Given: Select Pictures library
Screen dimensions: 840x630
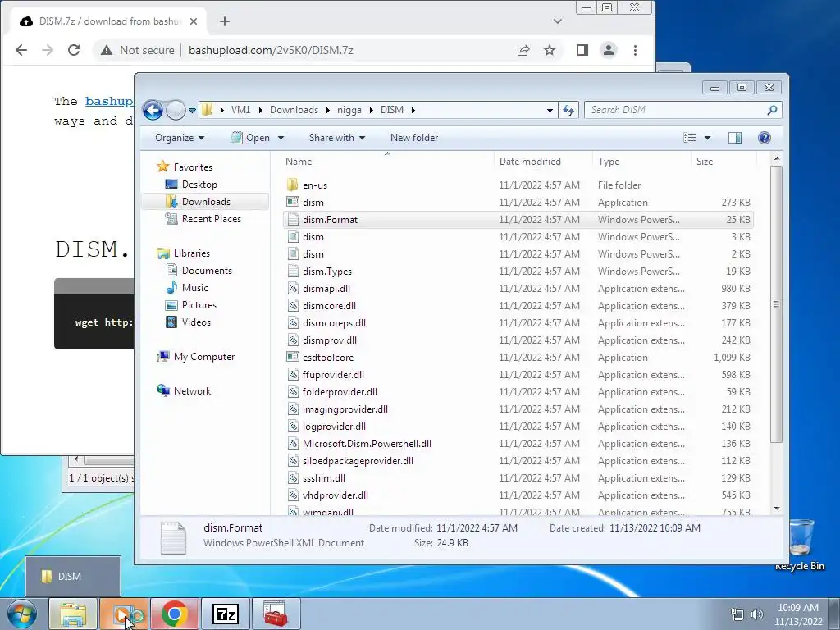Looking at the screenshot, I should click(x=199, y=305).
